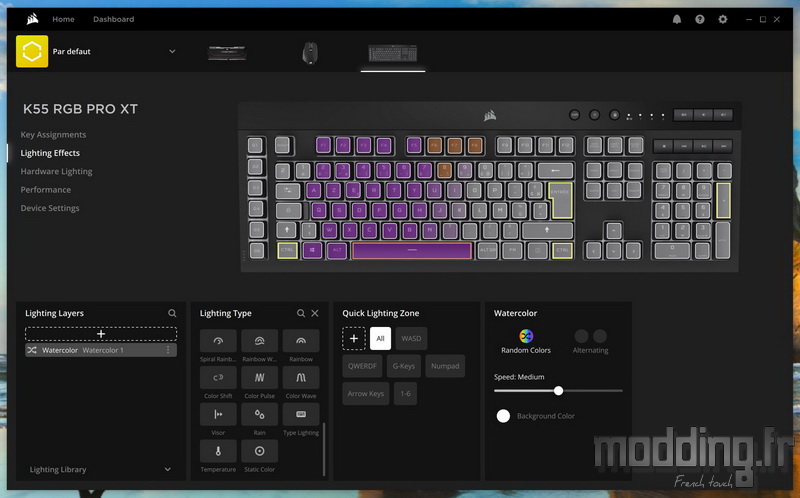Choose Color Shift effect
Viewport: 800px width, 498px height.
(x=218, y=378)
